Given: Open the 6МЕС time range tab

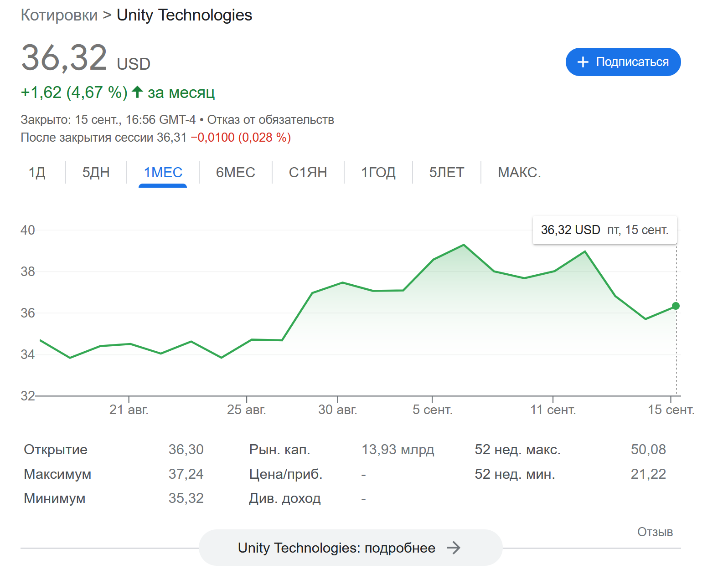Looking at the screenshot, I should 235,173.
